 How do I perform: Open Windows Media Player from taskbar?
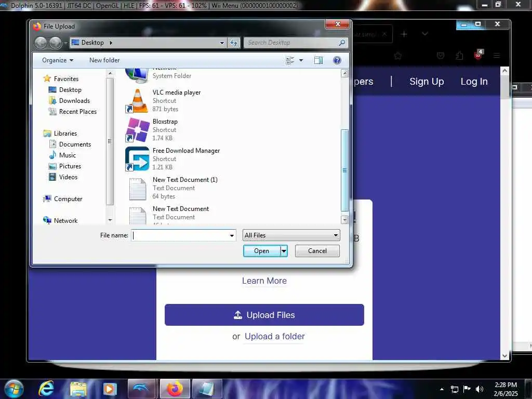pos(110,389)
